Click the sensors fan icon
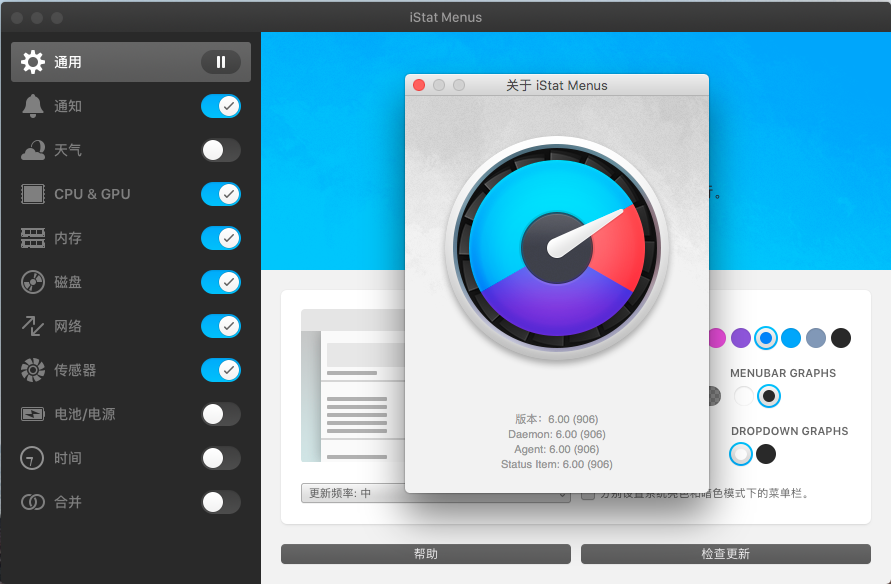 pos(33,370)
